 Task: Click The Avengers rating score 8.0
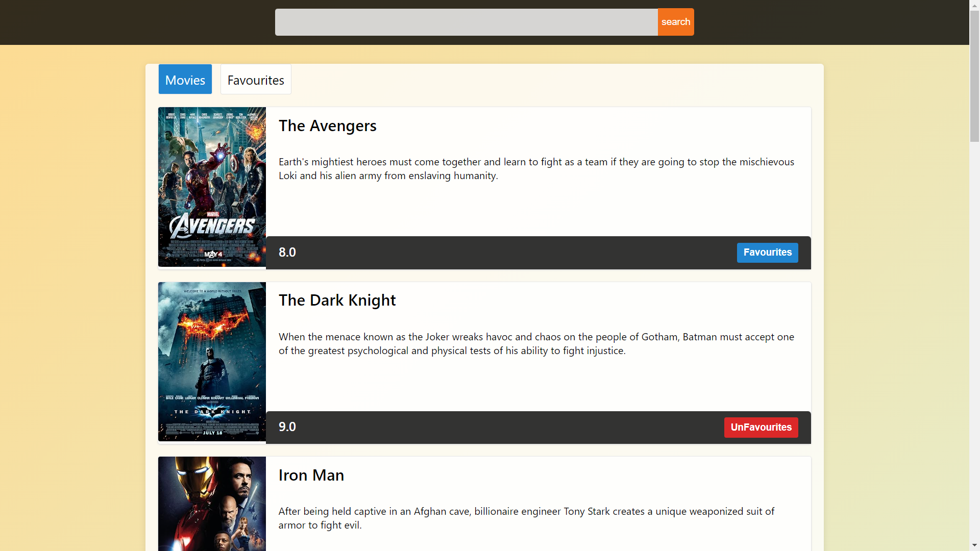coord(287,252)
